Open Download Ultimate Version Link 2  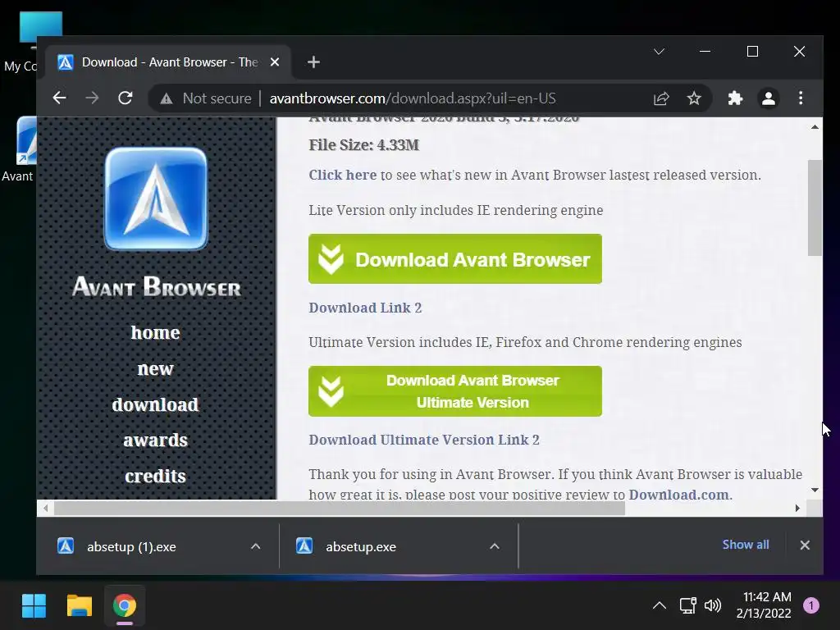[424, 440]
